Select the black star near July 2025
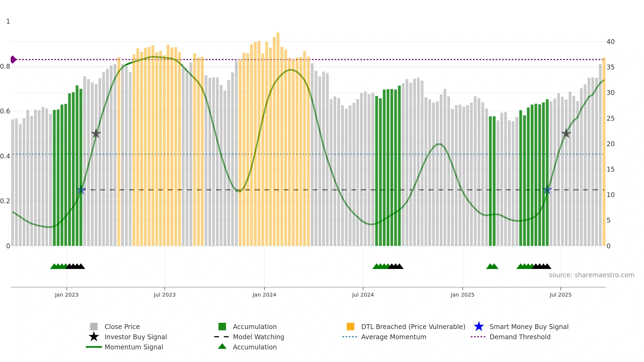 click(566, 133)
